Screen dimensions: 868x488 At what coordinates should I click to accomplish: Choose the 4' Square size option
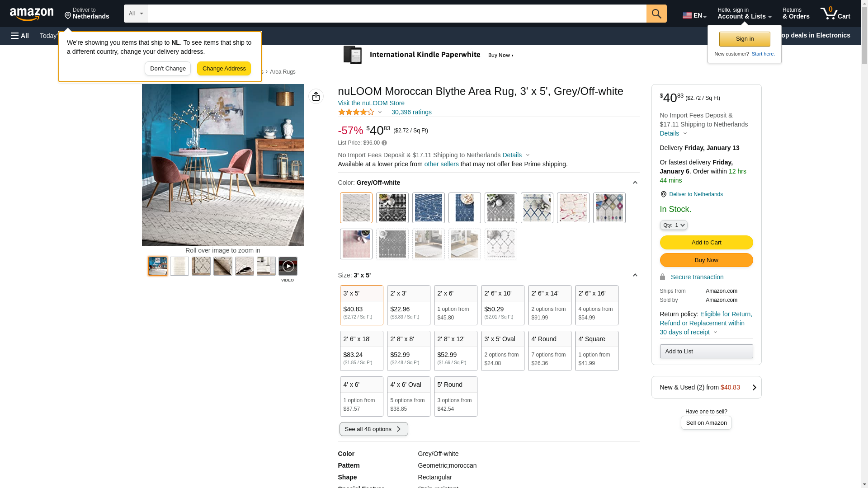pyautogui.click(x=596, y=351)
